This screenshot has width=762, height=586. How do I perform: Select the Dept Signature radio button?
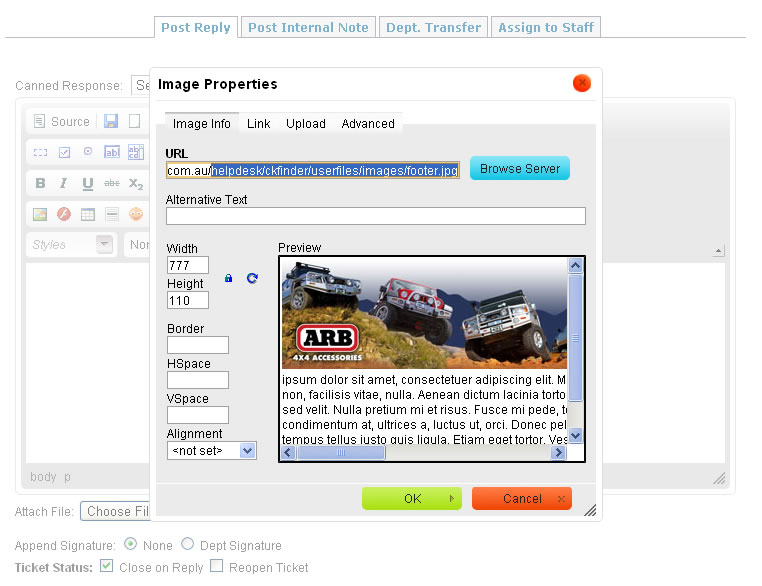188,544
